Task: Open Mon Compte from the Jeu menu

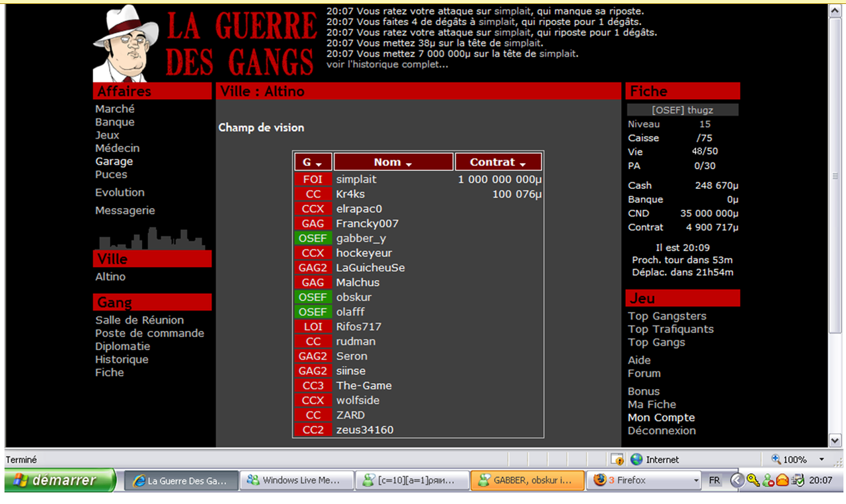Action: point(661,417)
